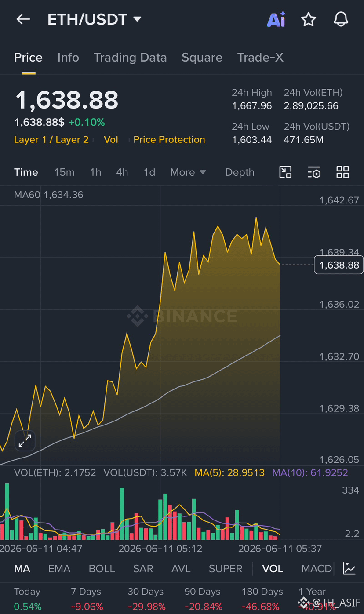Switch to the Price tab

point(28,58)
